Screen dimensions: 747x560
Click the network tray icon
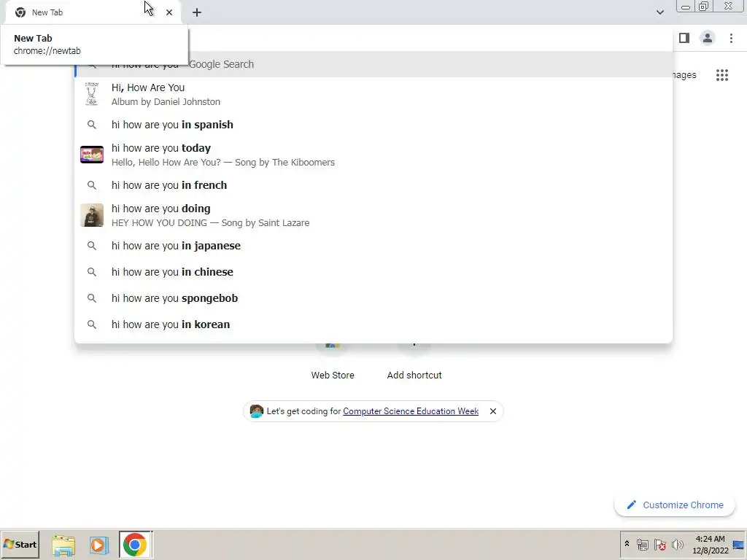tap(642, 545)
